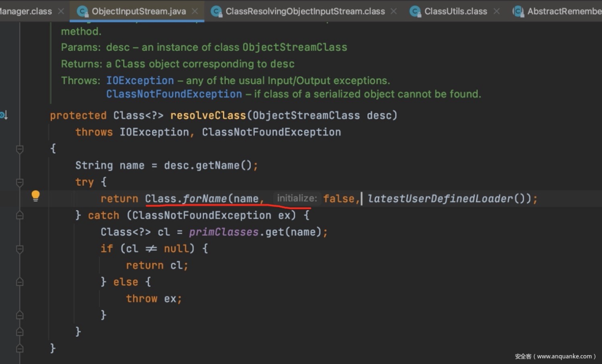This screenshot has height=364, width=602.
Task: Click the 'protected' keyword of resolveClass
Action: pyautogui.click(x=79, y=115)
